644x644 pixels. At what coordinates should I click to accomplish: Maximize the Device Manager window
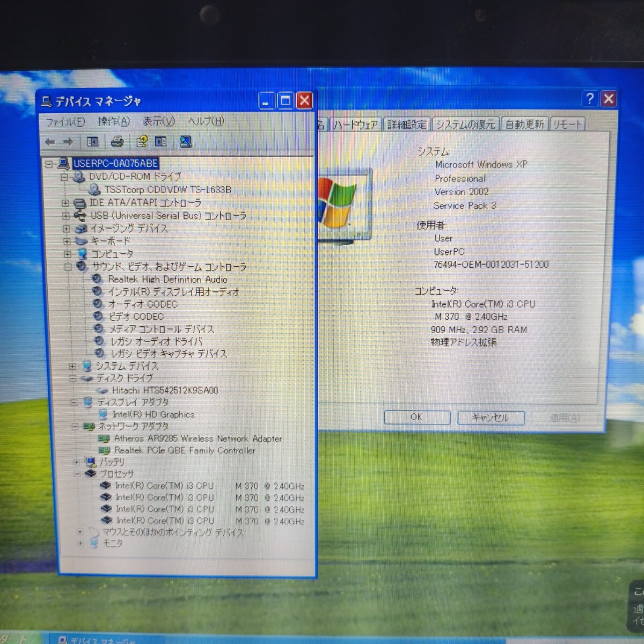pos(286,100)
